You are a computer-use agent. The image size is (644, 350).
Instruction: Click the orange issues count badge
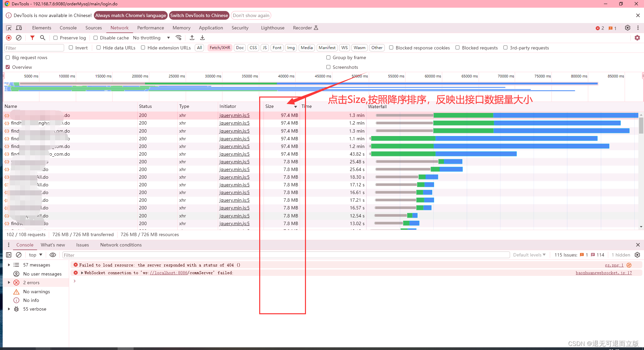pyautogui.click(x=612, y=28)
